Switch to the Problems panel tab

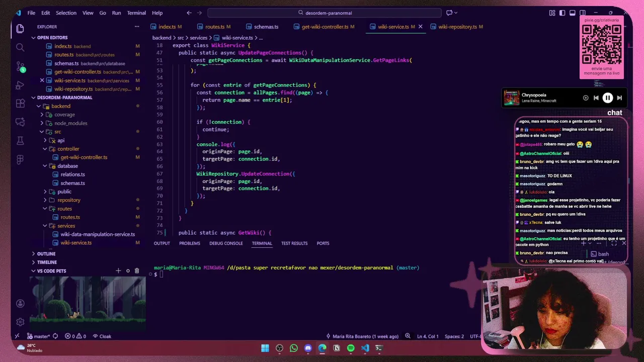(x=190, y=243)
